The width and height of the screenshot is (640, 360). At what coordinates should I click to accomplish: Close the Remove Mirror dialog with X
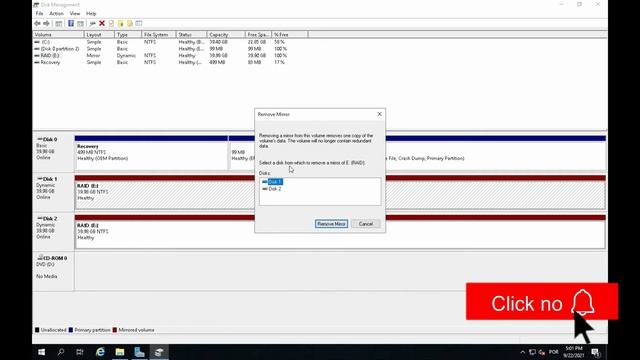click(379, 114)
